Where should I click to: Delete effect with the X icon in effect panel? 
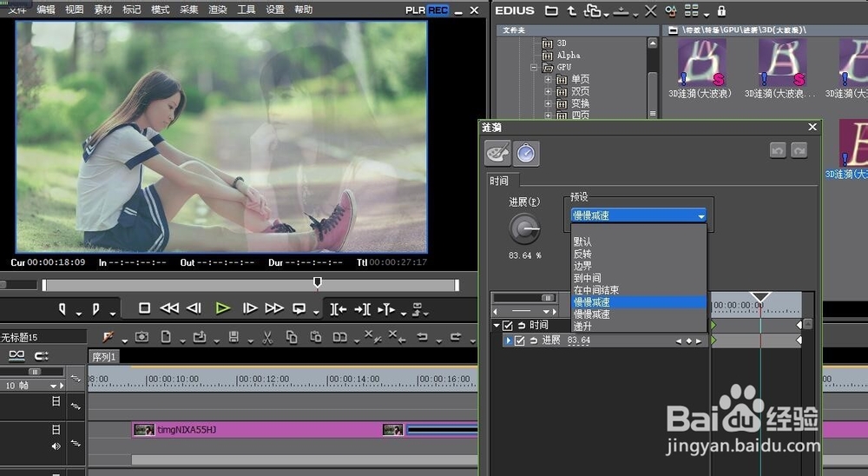click(651, 10)
